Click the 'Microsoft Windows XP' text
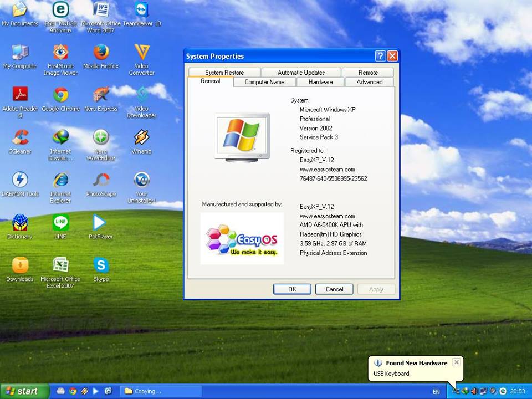Viewport: 532px width, 399px height. (x=328, y=110)
